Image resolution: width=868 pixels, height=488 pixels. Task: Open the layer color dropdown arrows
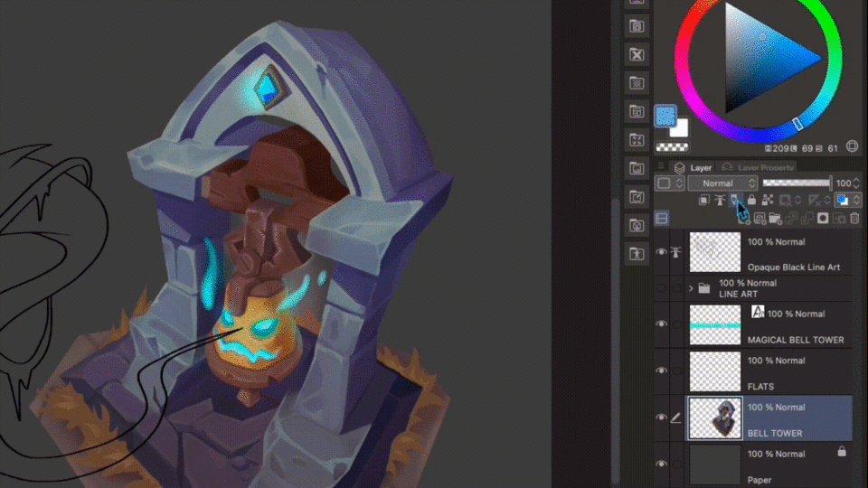(856, 201)
